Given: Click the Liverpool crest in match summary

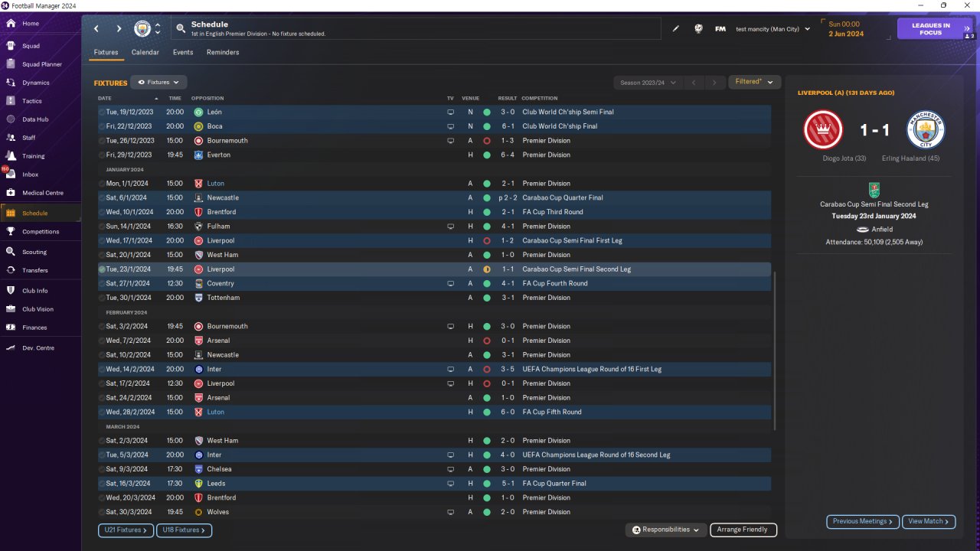Looking at the screenshot, I should click(x=823, y=130).
